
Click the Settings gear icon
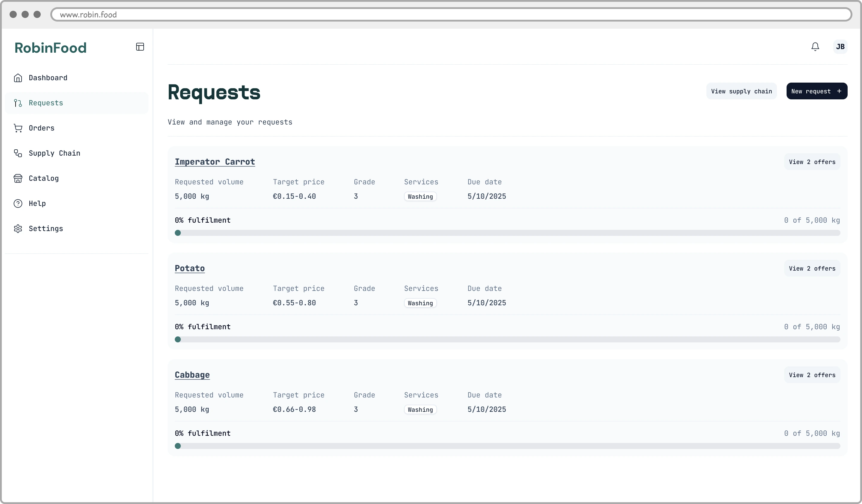18,229
